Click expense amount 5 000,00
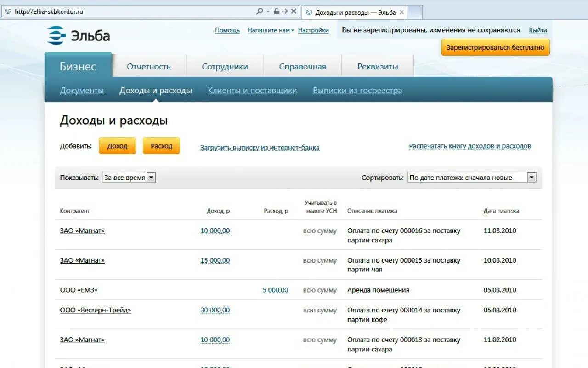The width and height of the screenshot is (588, 368). (x=275, y=290)
